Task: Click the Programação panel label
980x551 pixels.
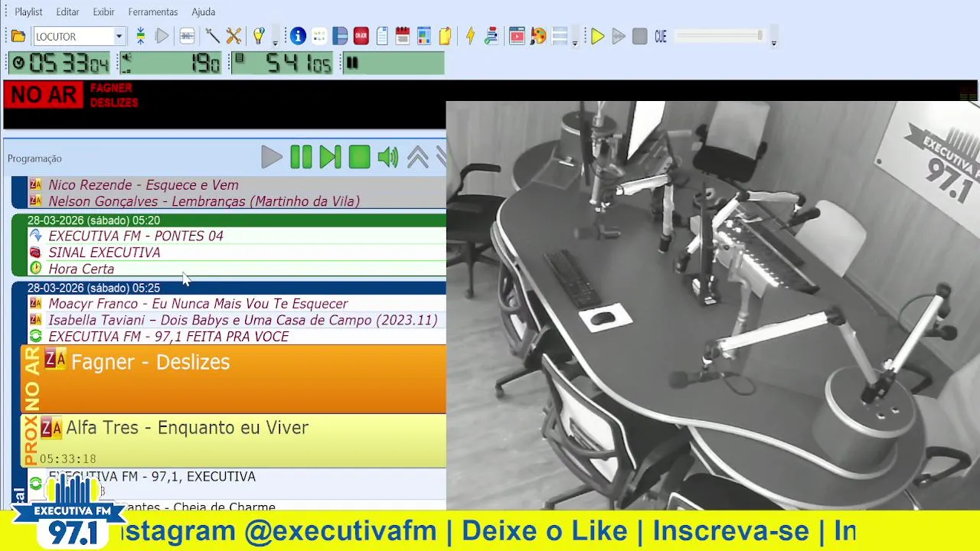Action: pyautogui.click(x=34, y=158)
